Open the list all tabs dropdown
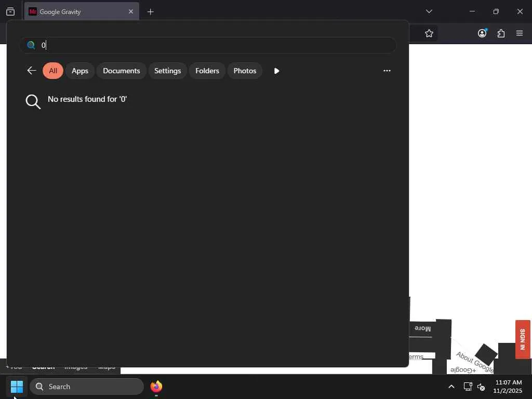This screenshot has width=532, height=399. (x=429, y=11)
